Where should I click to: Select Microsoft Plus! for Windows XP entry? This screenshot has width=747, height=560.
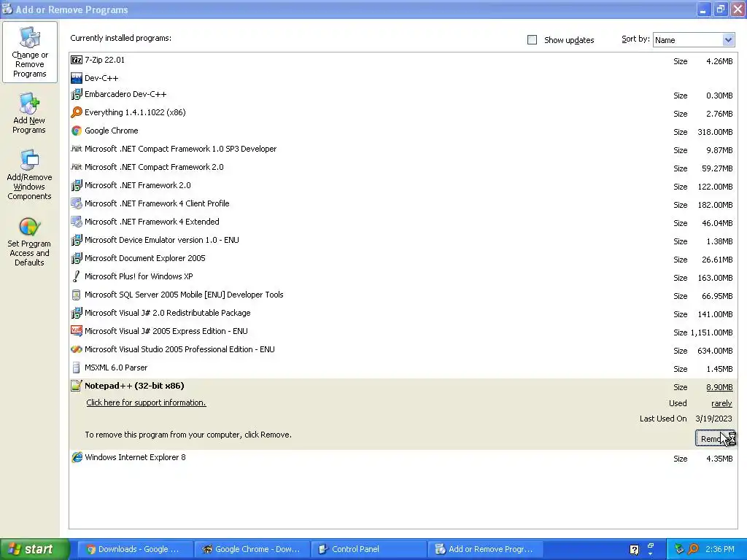click(x=139, y=276)
